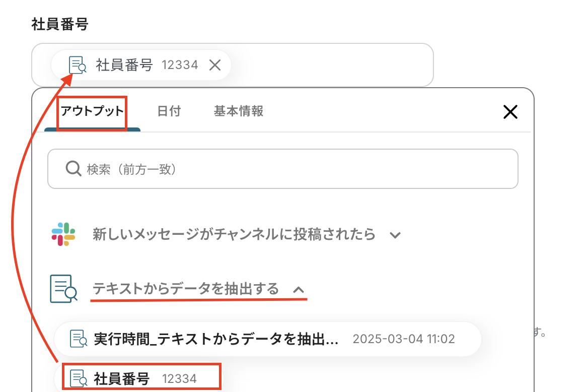Screen dimensions: 588x392
Task: Remove the 社員番号 chip using its X
Action: point(215,65)
